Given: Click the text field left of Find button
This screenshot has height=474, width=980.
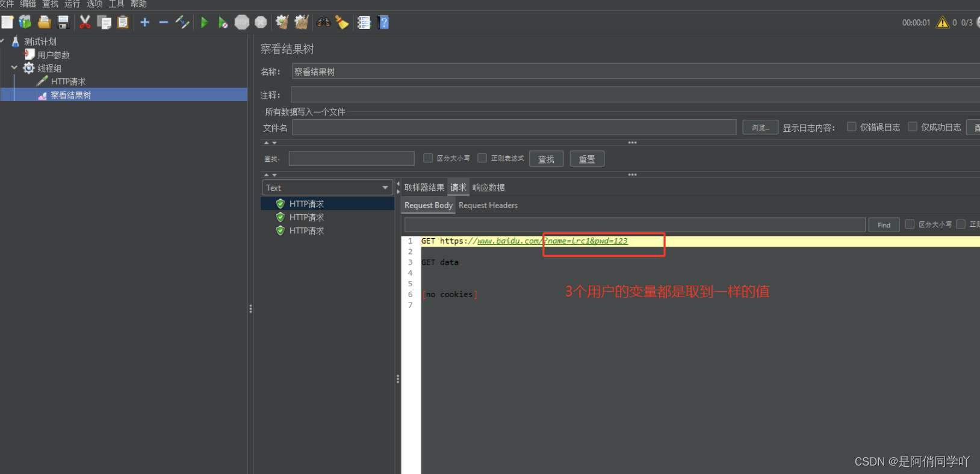Looking at the screenshot, I should pyautogui.click(x=634, y=225).
